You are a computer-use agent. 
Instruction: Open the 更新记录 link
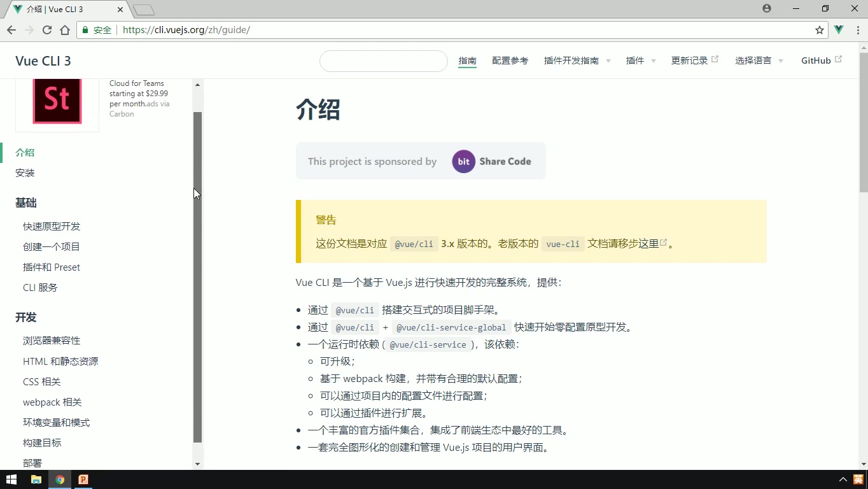pos(694,60)
